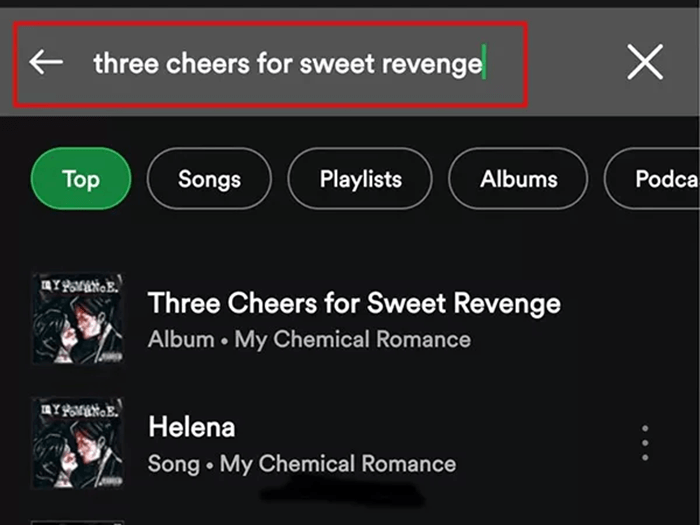Select the Top filter chip
The width and height of the screenshot is (700, 525).
pos(81,179)
